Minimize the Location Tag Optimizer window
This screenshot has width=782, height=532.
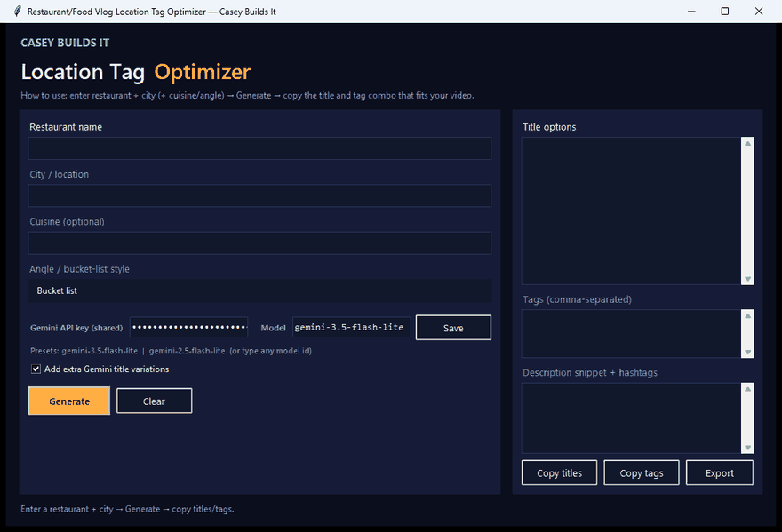[x=691, y=11]
